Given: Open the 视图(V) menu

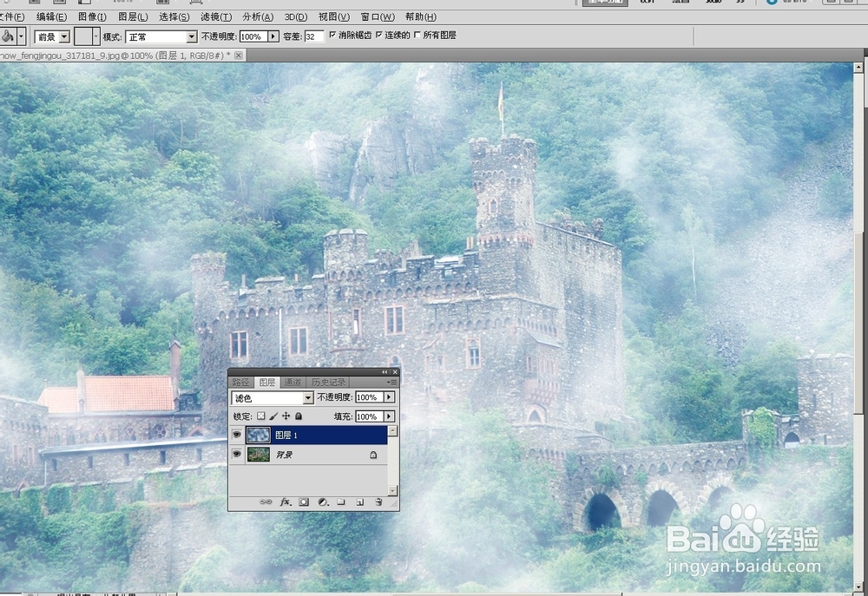Looking at the screenshot, I should (334, 17).
